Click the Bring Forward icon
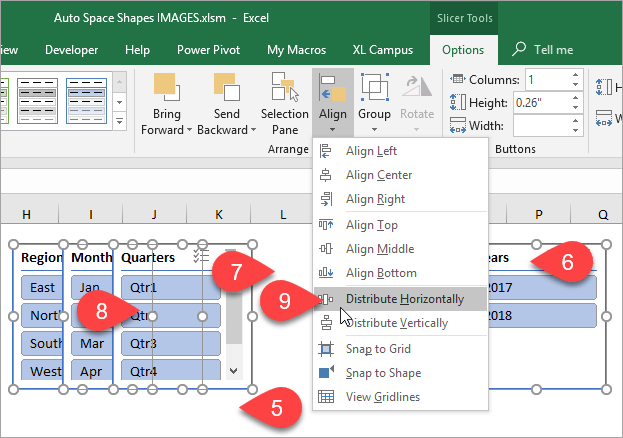This screenshot has height=438, width=623. (x=166, y=88)
